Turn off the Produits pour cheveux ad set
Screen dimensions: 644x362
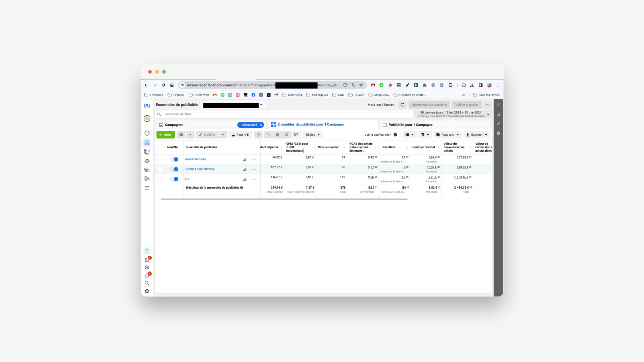coord(174,169)
